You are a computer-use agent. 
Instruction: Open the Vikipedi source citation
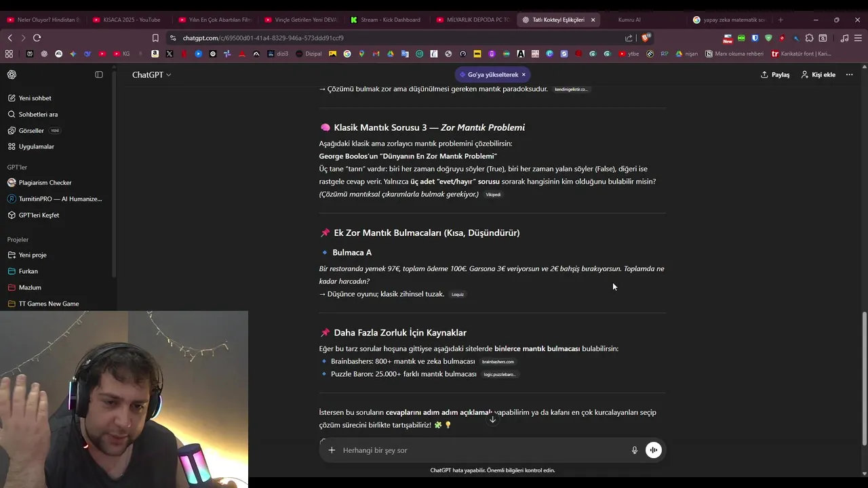493,195
